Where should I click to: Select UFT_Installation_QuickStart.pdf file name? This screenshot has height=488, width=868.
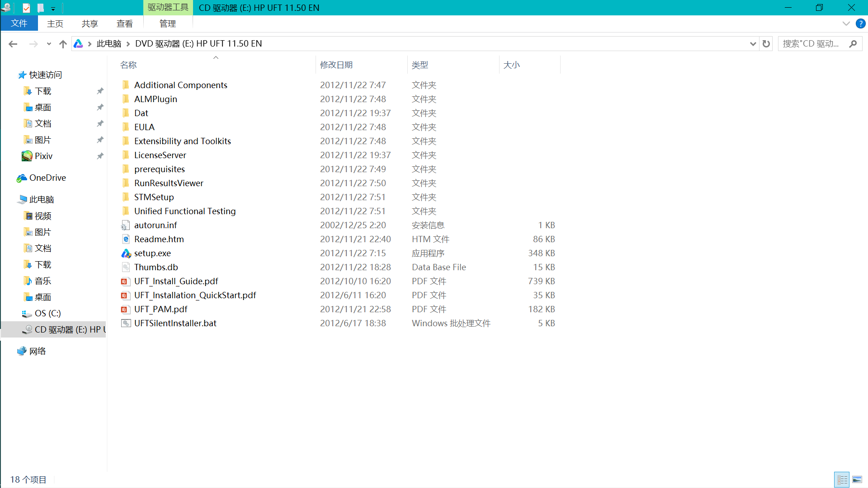195,295
